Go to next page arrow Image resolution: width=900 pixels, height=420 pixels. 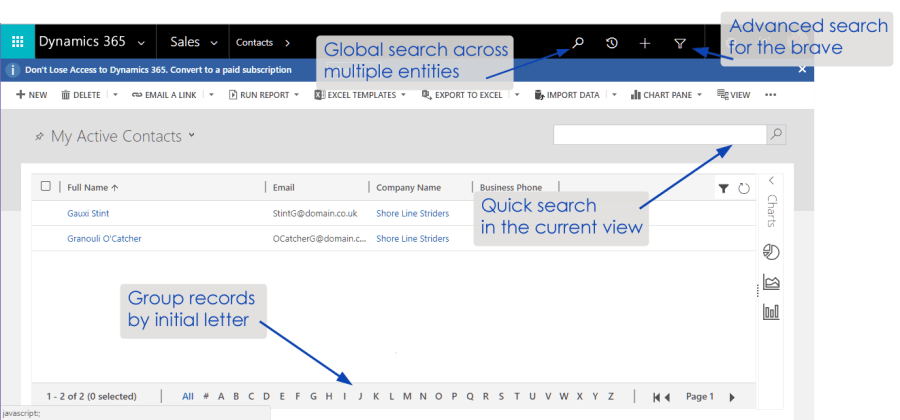732,397
